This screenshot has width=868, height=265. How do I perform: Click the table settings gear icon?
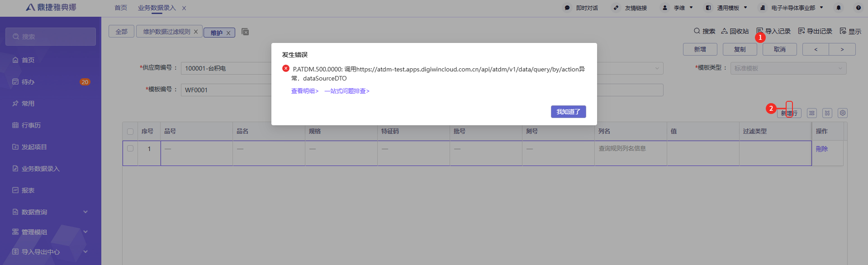[x=843, y=113]
